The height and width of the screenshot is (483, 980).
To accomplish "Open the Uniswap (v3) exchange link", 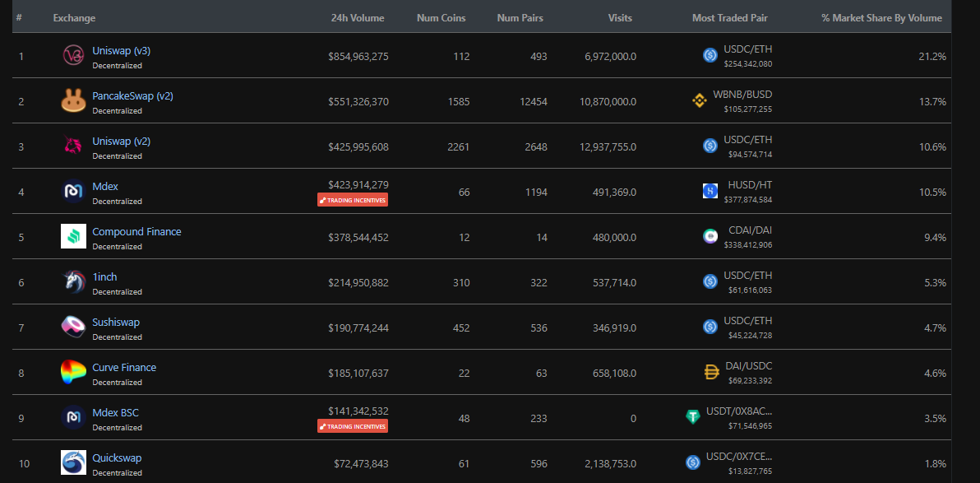I will pos(121,51).
